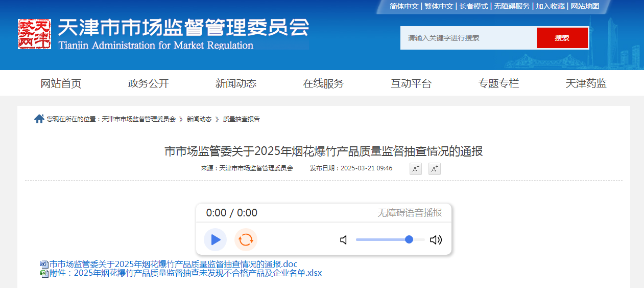
Task: Download the 附件 企业名单.xlsx file
Action: click(x=185, y=273)
